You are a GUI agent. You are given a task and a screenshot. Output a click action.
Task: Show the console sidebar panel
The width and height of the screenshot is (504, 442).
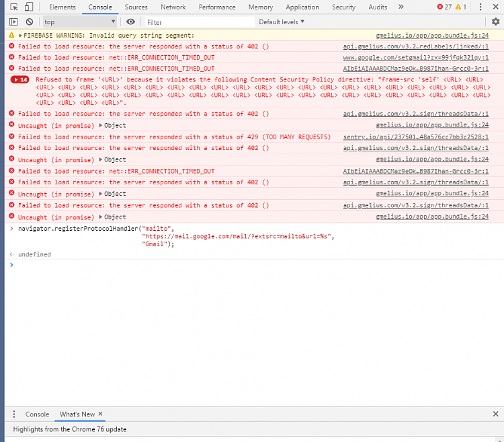[13, 22]
